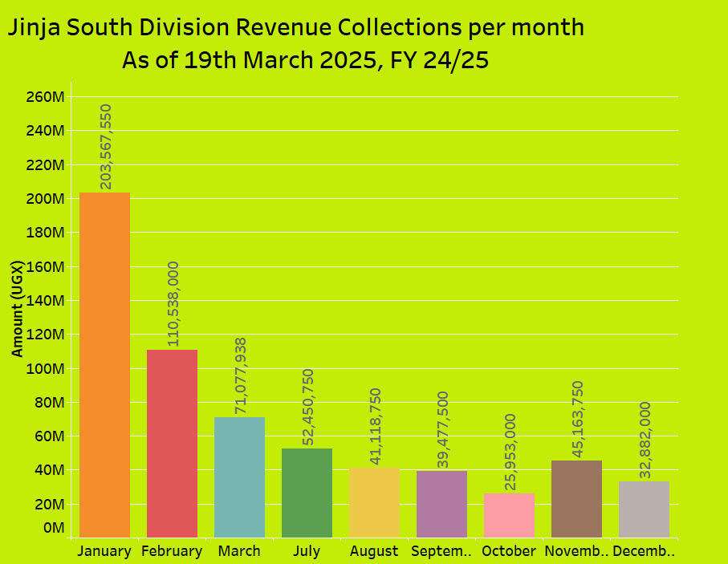
Task: Click the 71,077,938 value label
Action: tap(240, 376)
